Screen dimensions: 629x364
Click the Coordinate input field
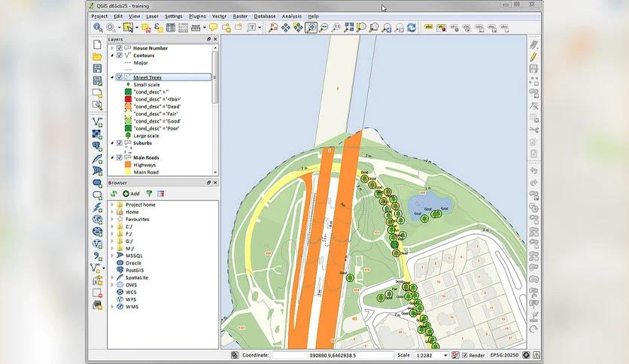coord(333,355)
